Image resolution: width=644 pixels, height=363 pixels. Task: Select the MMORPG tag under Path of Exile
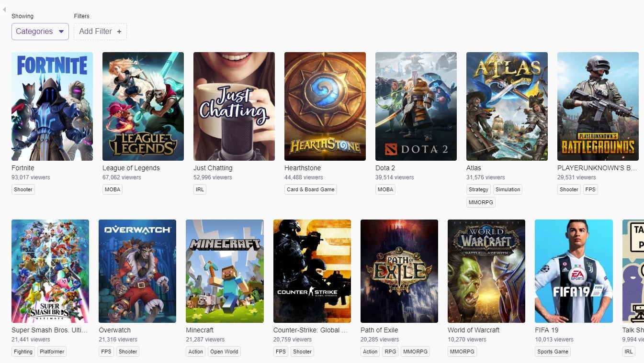415,352
